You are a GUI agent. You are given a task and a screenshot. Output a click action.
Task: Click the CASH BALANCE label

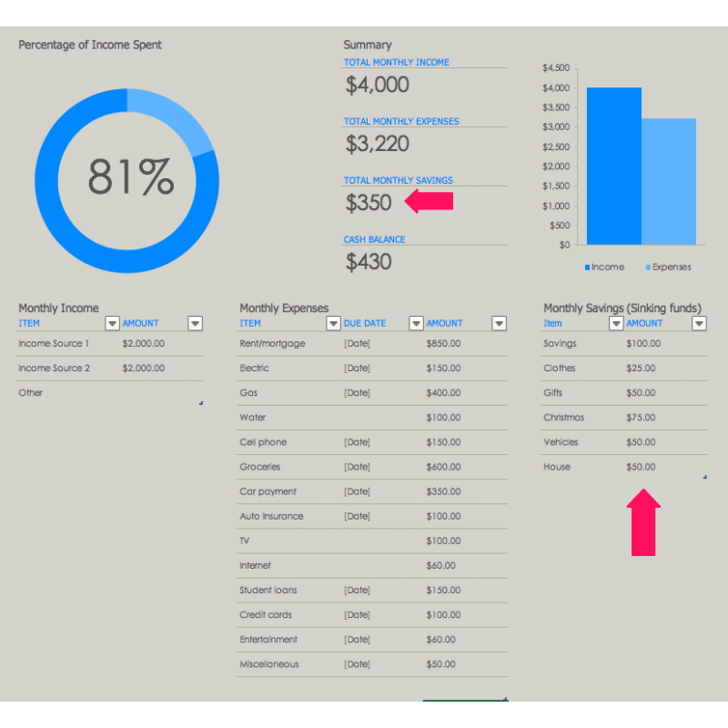(x=374, y=239)
